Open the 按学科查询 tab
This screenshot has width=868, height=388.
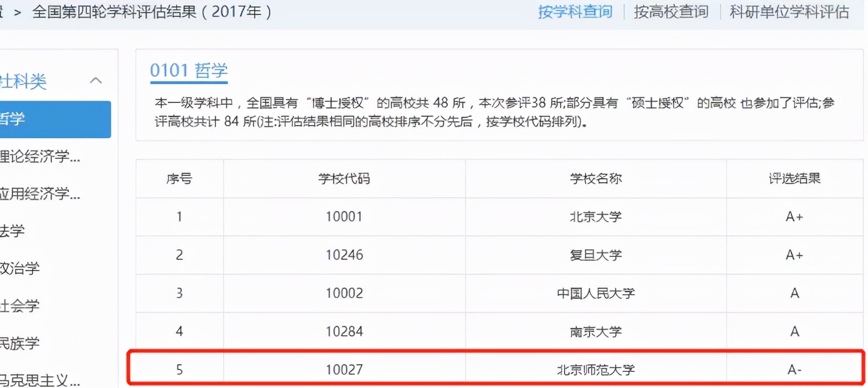click(574, 11)
